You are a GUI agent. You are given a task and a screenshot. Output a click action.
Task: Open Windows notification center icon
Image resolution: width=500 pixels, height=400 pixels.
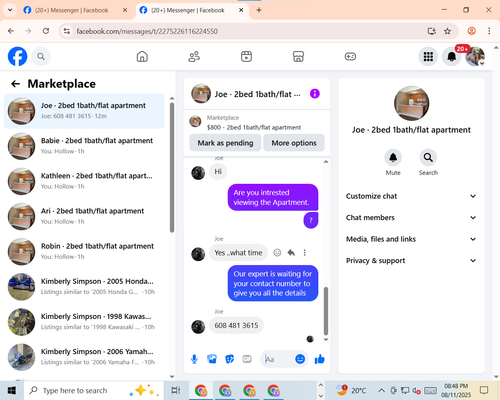[x=484, y=390]
